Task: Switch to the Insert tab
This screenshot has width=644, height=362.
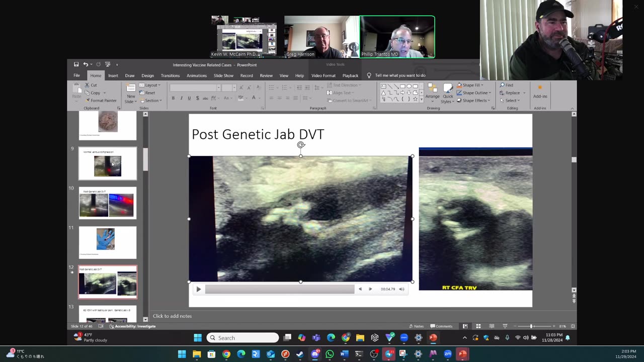Action: (113, 75)
